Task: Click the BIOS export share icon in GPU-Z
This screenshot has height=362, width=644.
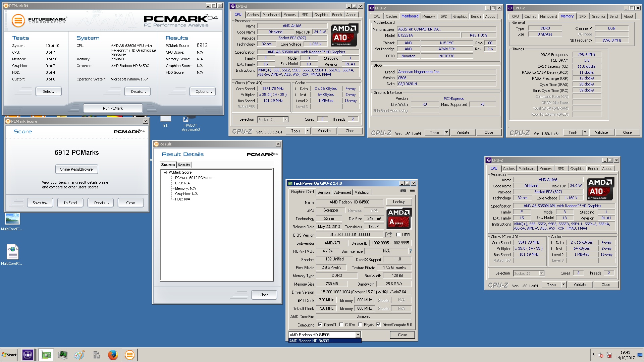Action: 388,235
